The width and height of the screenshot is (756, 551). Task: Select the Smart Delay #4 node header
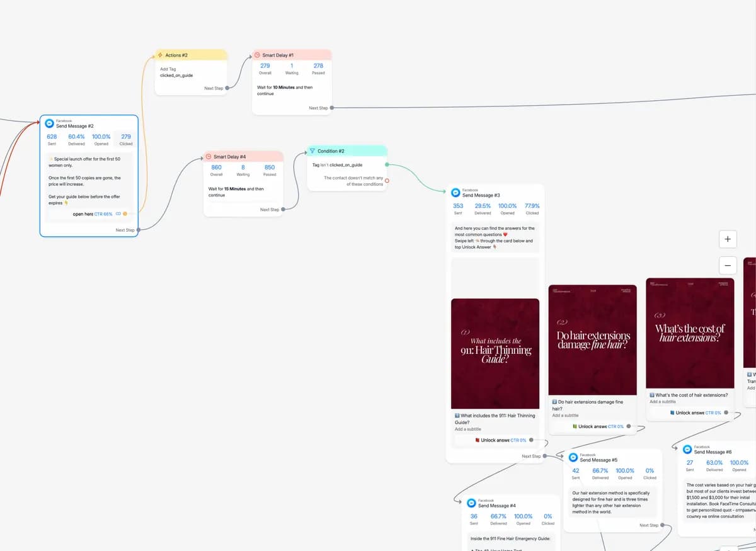[x=243, y=156]
